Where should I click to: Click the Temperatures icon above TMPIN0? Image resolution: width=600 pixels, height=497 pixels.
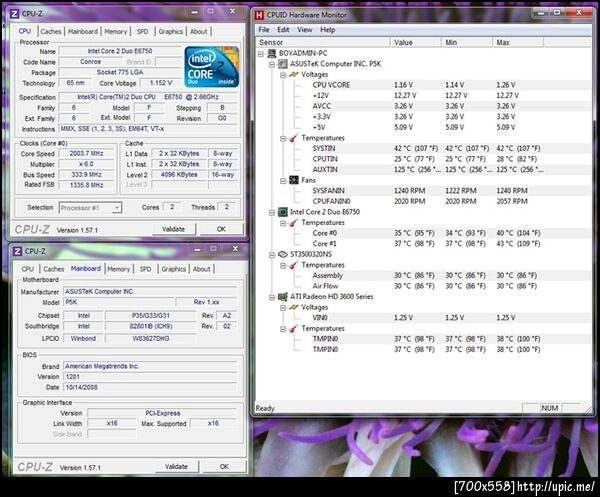(293, 329)
